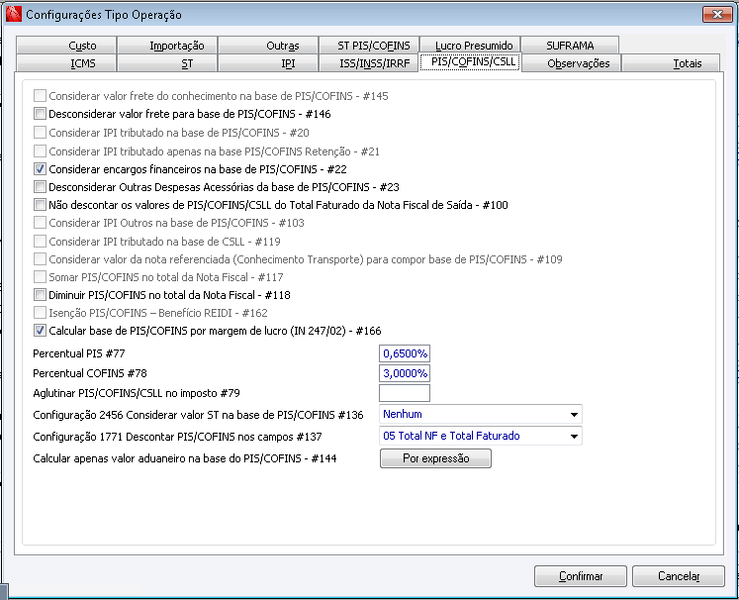Screen dimensions: 739x600
Task: Open the Custo tab
Action: pyautogui.click(x=66, y=45)
